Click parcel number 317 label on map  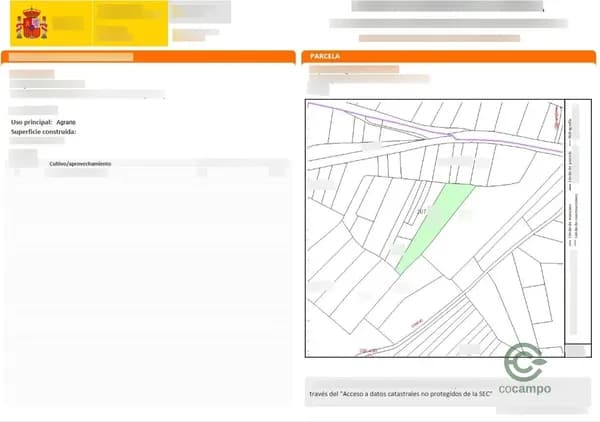pos(421,211)
